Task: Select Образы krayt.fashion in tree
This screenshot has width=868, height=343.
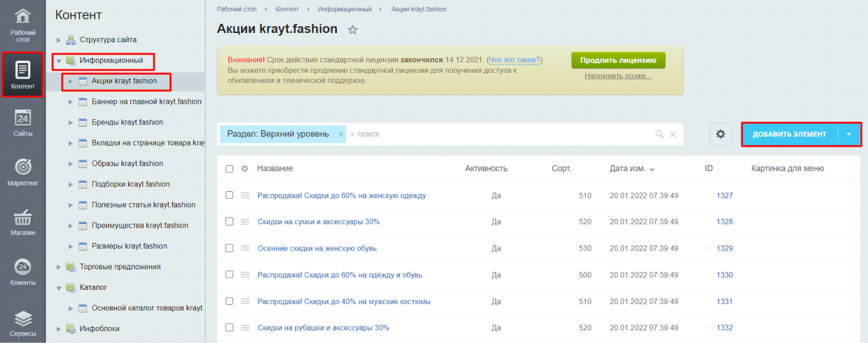Action: (127, 164)
